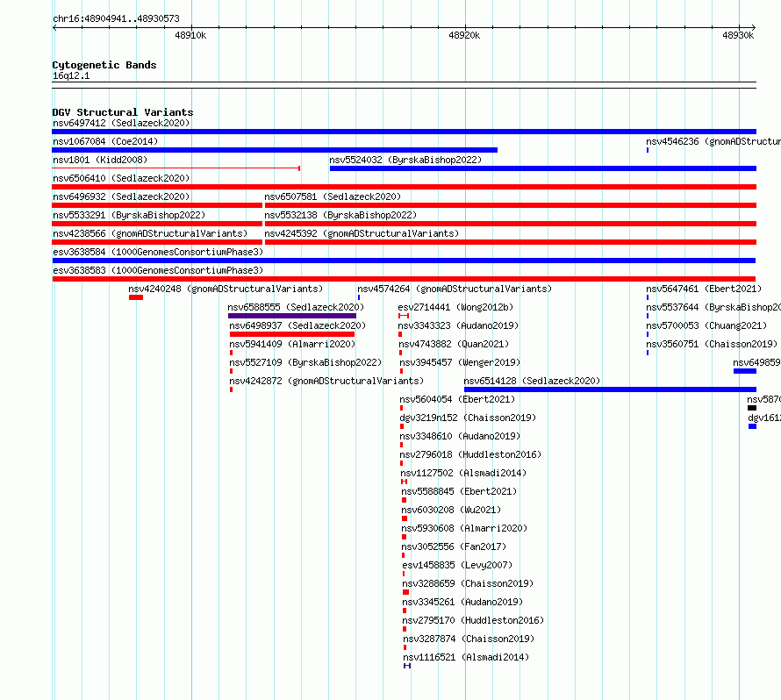This screenshot has width=781, height=700.
Task: Open nsv4574264 (gnomADStructuralVariants) variant
Action: pyautogui.click(x=455, y=289)
